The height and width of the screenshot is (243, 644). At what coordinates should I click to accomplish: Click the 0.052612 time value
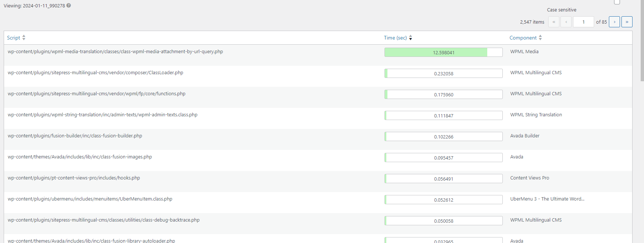(444, 200)
